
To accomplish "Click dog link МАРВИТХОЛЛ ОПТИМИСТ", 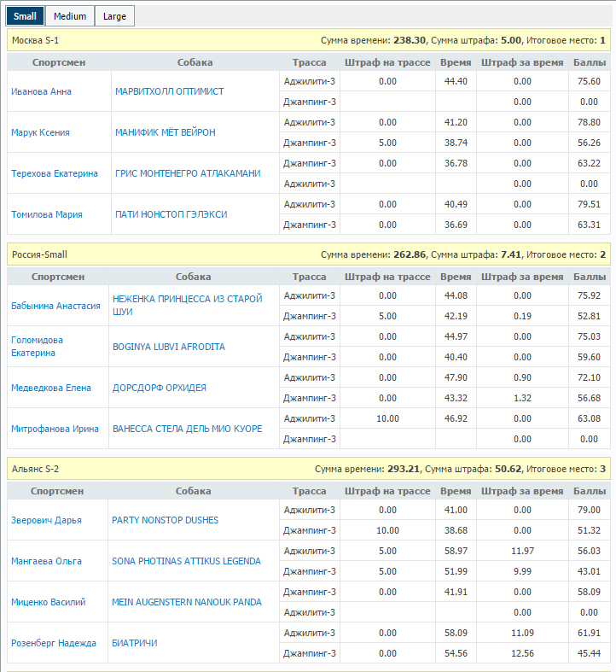I will (x=169, y=91).
